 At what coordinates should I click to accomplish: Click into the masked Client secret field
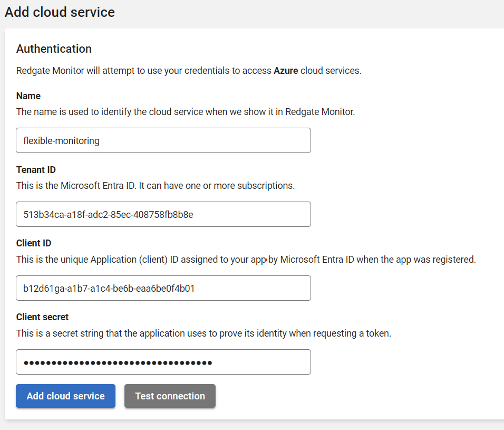tap(163, 362)
